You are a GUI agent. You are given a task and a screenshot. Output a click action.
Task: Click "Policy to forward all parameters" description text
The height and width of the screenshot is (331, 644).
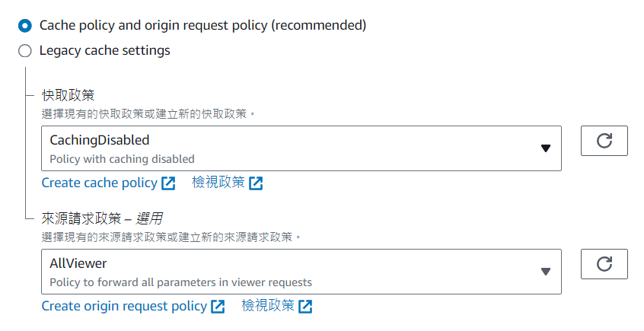pyautogui.click(x=180, y=282)
